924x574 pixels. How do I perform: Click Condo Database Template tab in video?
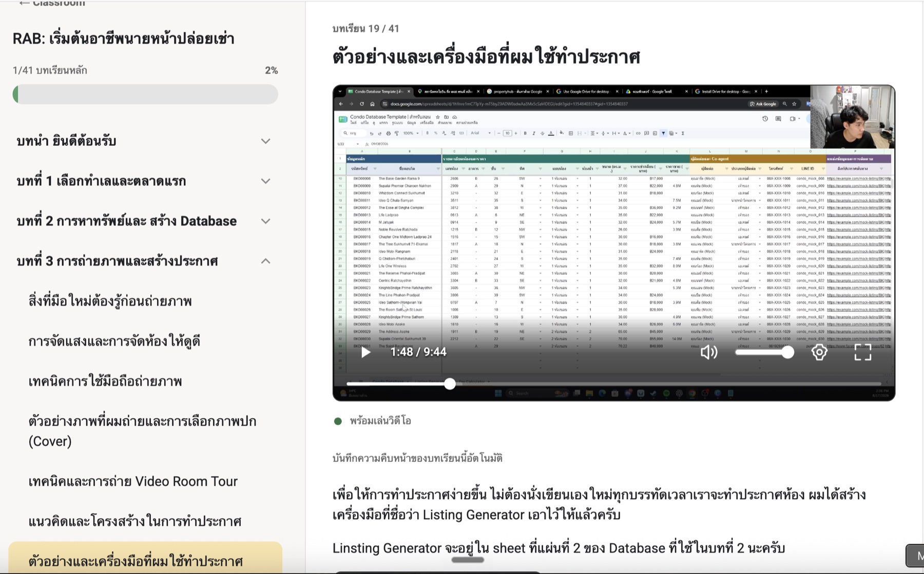(379, 92)
